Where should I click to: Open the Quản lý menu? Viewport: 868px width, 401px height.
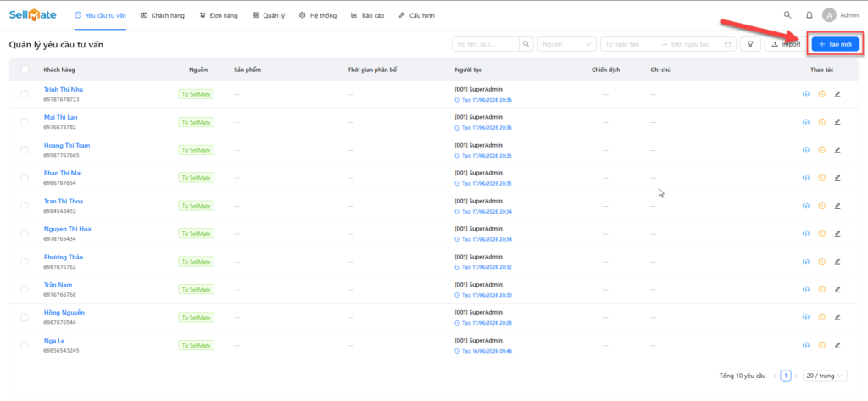click(269, 15)
